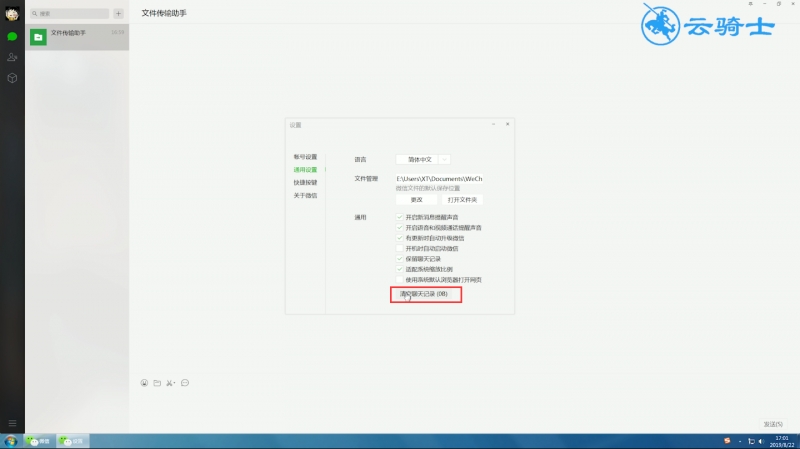Screen dimensions: 800x449
Task: Toggle 开启新消息提醒声音 checkbox
Action: click(399, 217)
